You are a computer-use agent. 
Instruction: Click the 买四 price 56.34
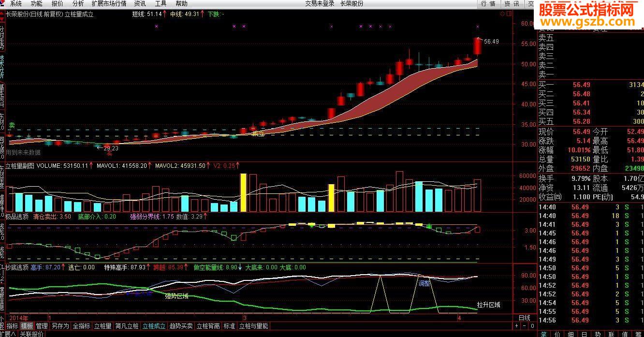tap(581, 112)
